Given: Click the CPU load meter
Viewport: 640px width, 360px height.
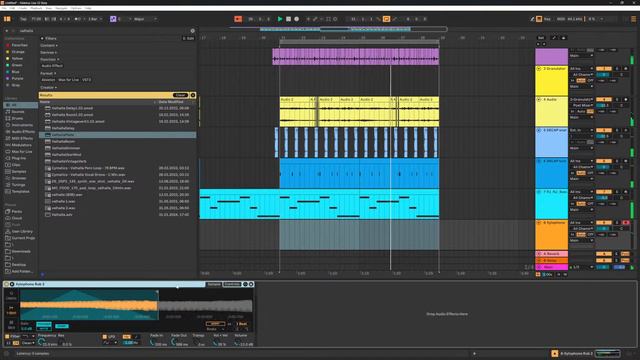Looking at the screenshot, I should pos(592,19).
